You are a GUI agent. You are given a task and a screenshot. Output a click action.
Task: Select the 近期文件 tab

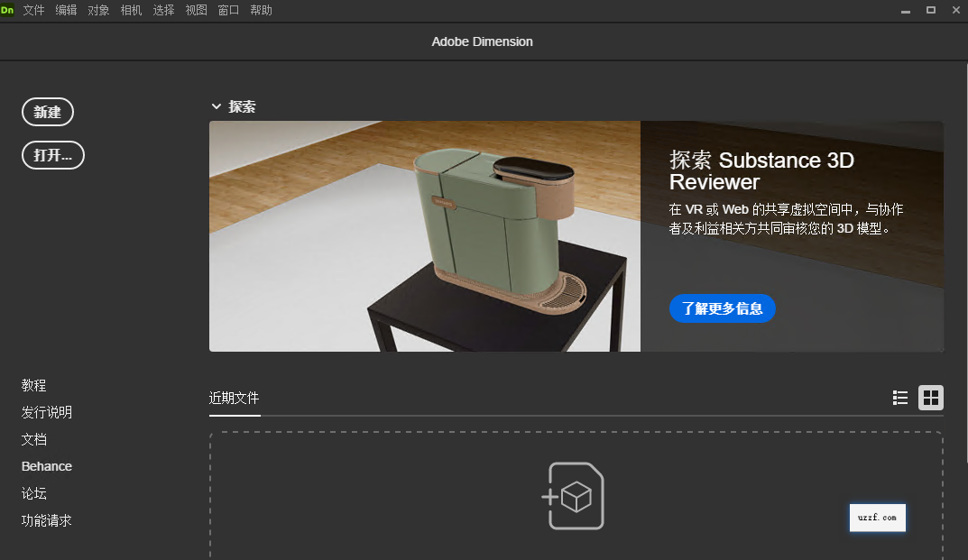click(x=235, y=398)
